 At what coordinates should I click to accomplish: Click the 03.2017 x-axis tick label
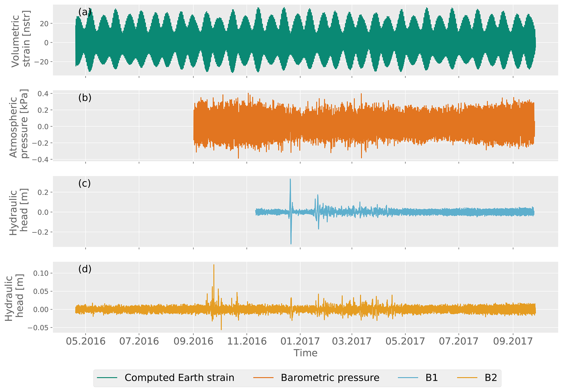(352, 341)
